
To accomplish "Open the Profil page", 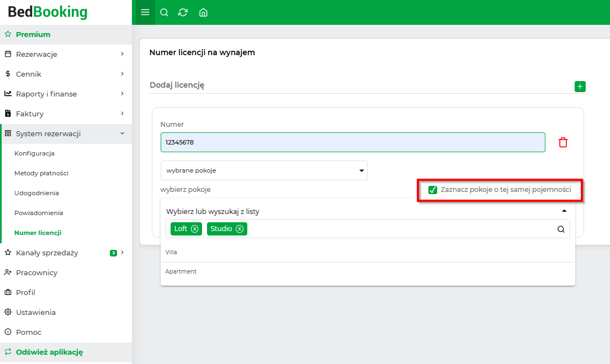I will [x=25, y=292].
